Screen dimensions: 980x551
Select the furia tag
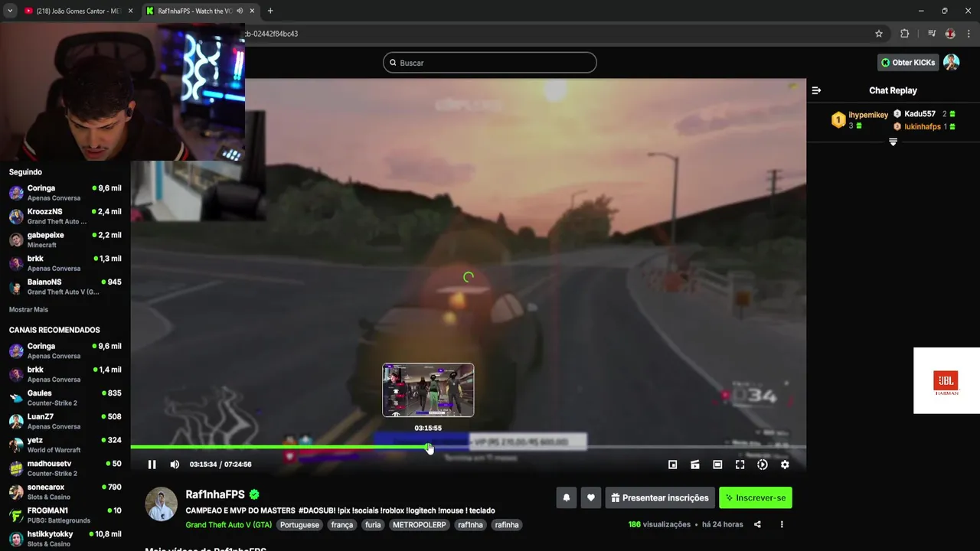(x=373, y=525)
